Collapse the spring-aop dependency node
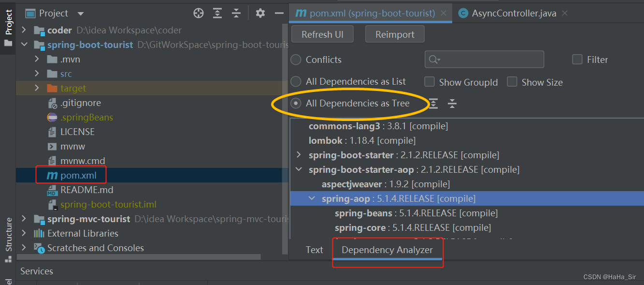This screenshot has height=285, width=644. coord(312,198)
